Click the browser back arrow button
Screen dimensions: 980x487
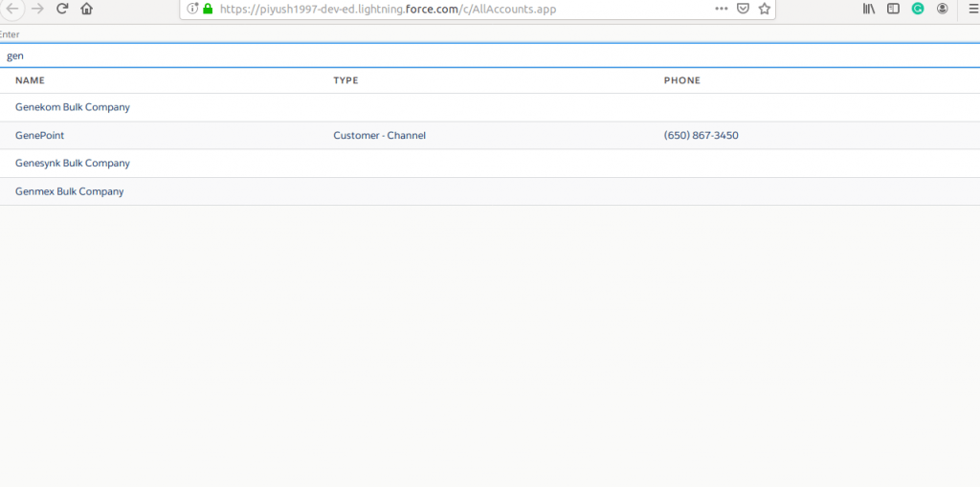(x=11, y=9)
